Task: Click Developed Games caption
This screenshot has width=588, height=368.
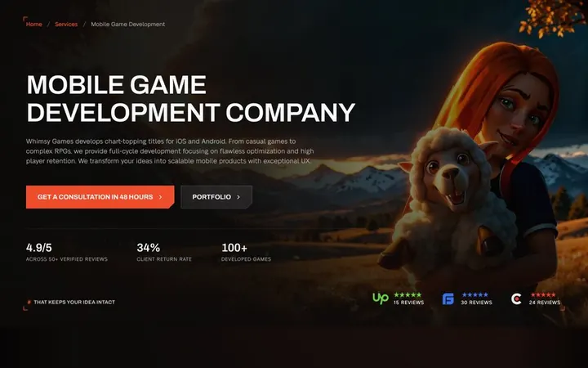Action: 246,259
